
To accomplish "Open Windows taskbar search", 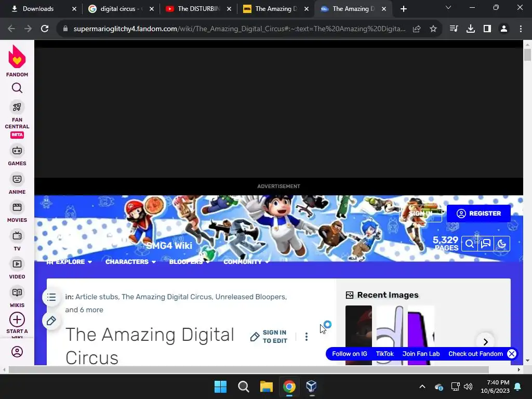I will pos(243,387).
